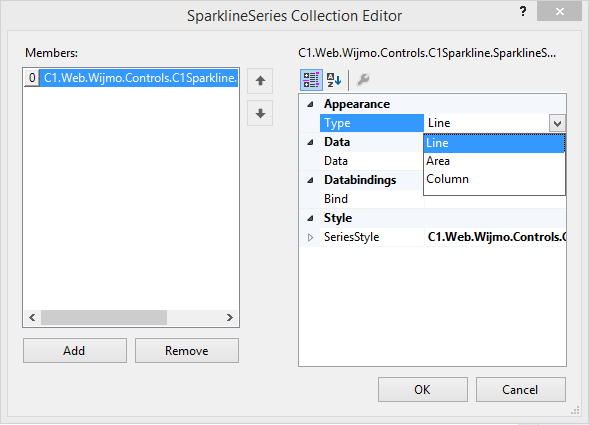Image resolution: width=589 pixels, height=425 pixels.
Task: Nudge the Members list view left
Action: (32, 318)
